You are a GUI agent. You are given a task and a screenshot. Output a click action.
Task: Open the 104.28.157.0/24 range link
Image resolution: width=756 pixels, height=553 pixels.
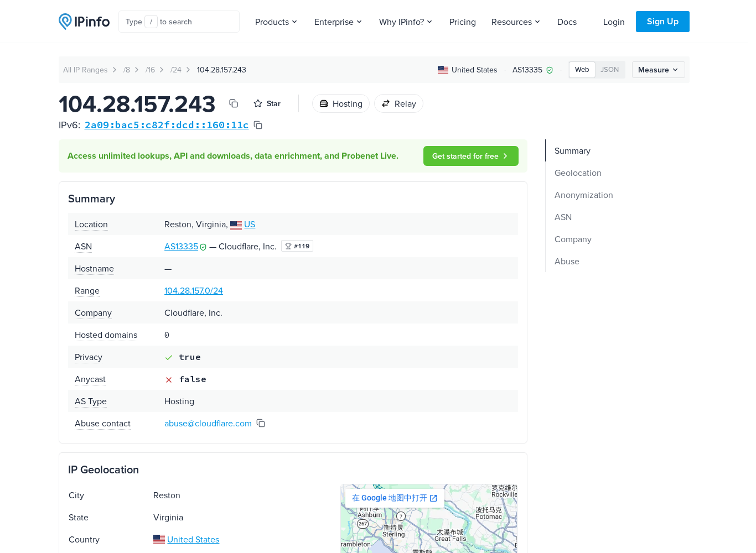tap(194, 291)
